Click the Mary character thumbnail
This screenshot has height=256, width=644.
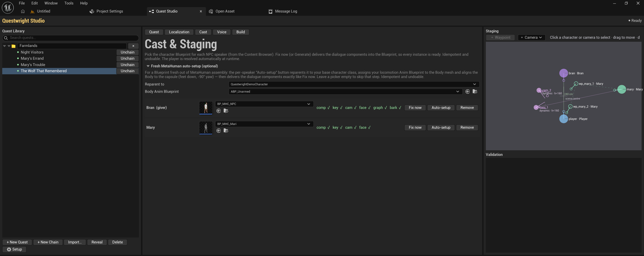click(x=206, y=127)
